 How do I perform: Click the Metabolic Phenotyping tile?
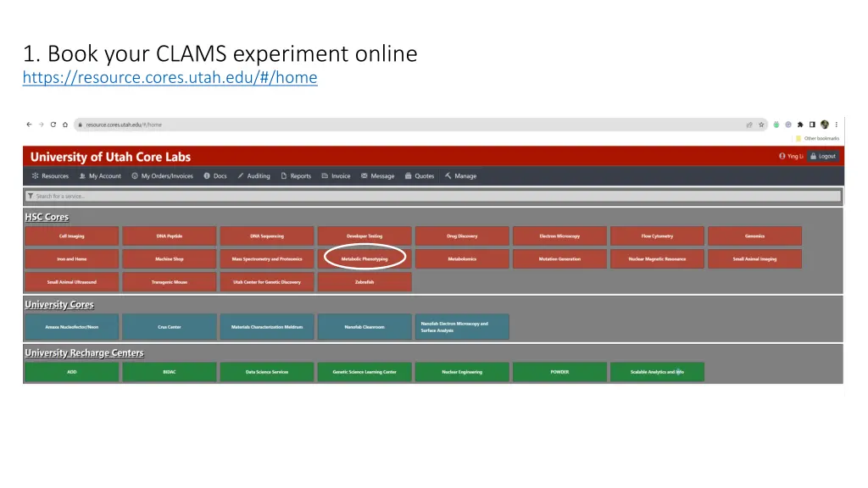364,258
